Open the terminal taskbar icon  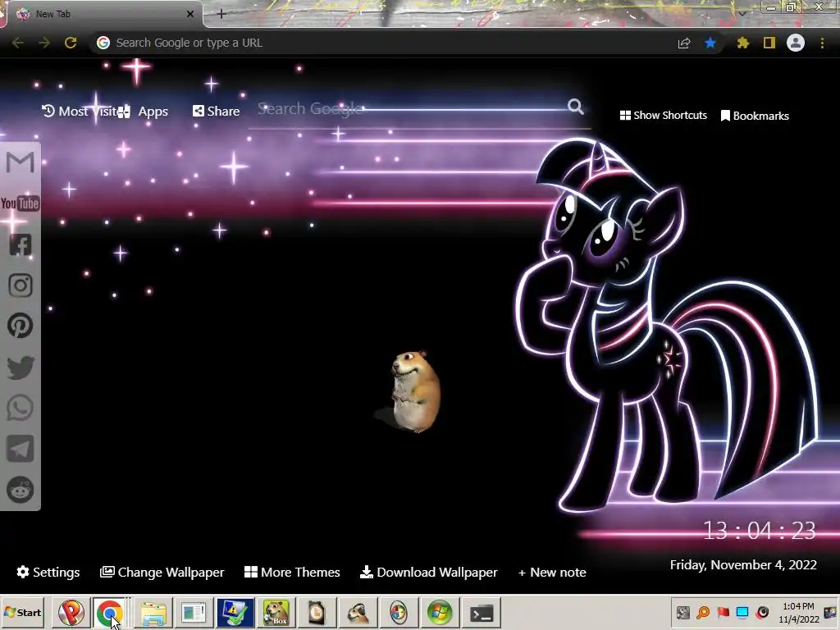(x=481, y=612)
